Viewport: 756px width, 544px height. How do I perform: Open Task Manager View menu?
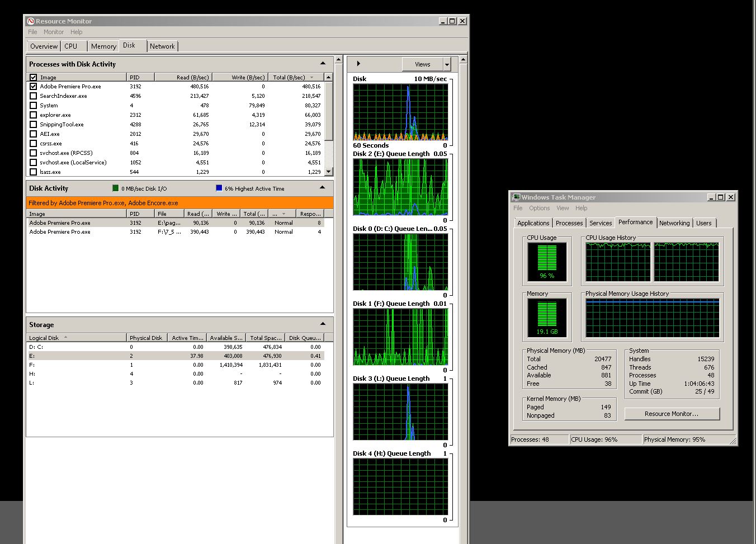click(x=563, y=208)
